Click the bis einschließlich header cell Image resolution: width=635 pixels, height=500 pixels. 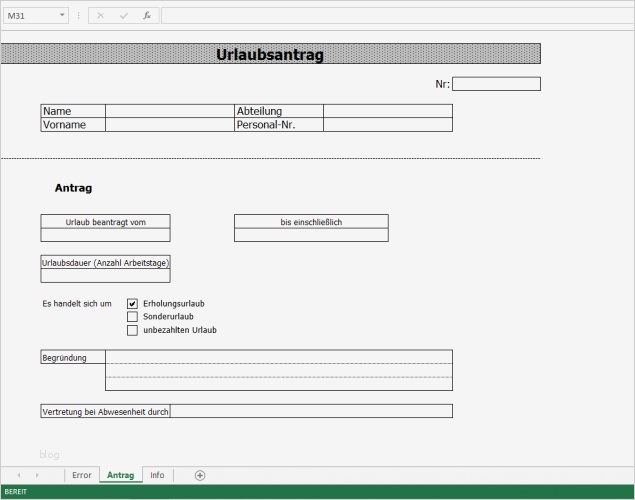pos(311,221)
